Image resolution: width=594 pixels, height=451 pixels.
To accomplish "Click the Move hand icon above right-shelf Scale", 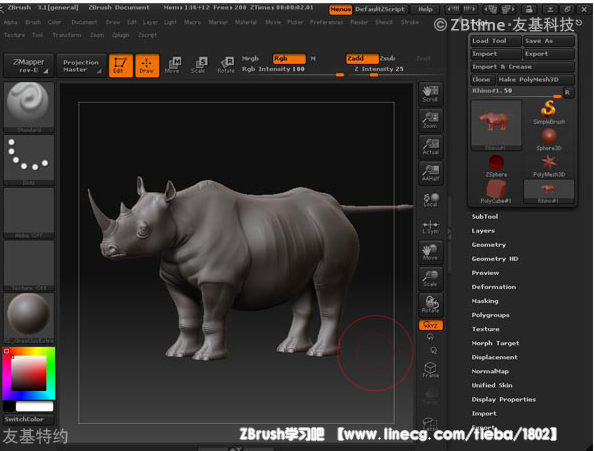I will 430,252.
